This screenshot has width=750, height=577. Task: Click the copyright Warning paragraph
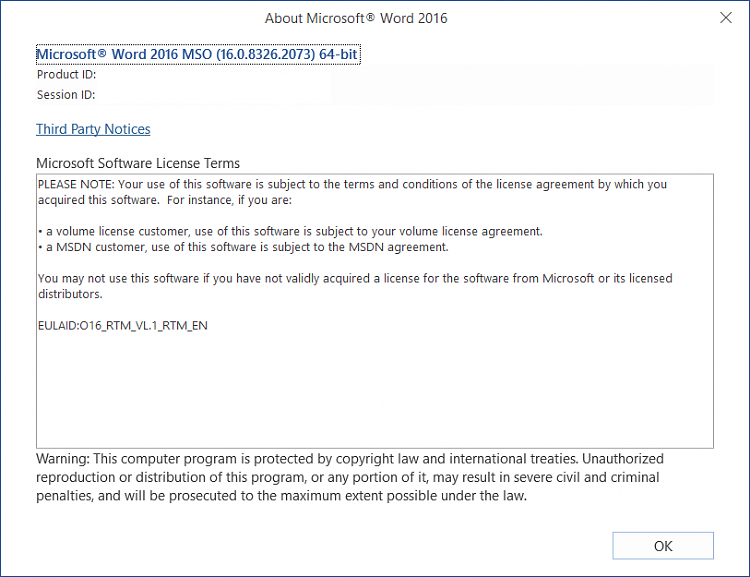click(x=350, y=477)
